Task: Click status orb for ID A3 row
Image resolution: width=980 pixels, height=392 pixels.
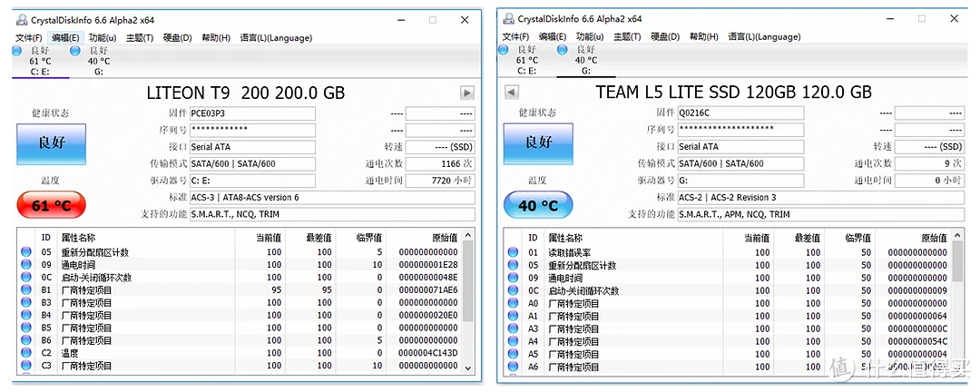Action: point(513,328)
